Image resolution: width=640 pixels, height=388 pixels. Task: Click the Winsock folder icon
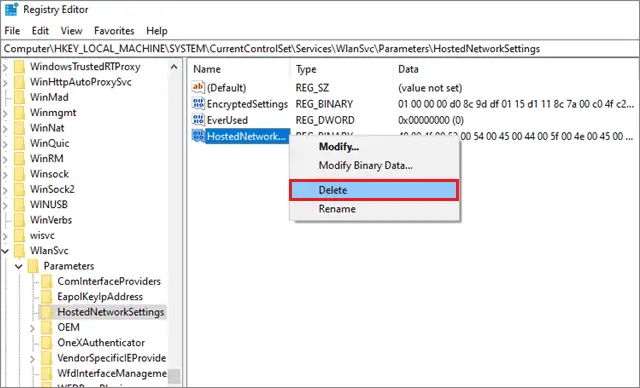tap(20, 174)
